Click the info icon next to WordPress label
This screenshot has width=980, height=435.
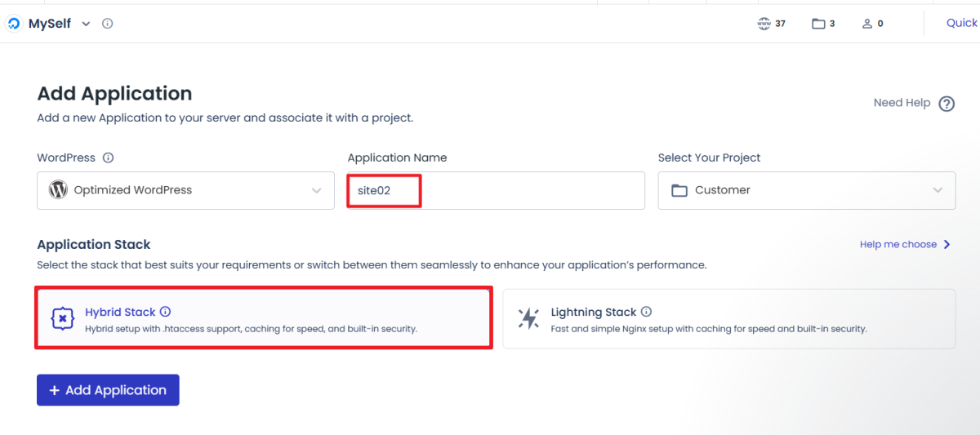pos(108,158)
